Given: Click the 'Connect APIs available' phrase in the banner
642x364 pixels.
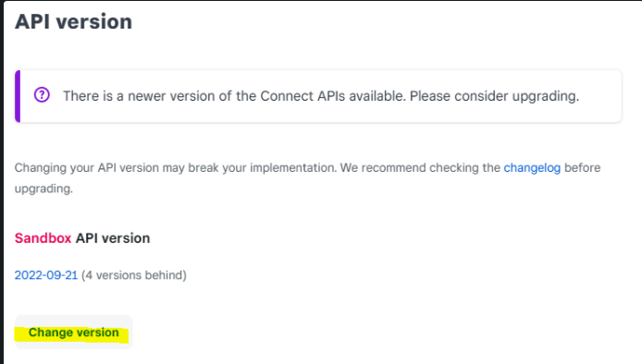Looking at the screenshot, I should (x=333, y=96).
